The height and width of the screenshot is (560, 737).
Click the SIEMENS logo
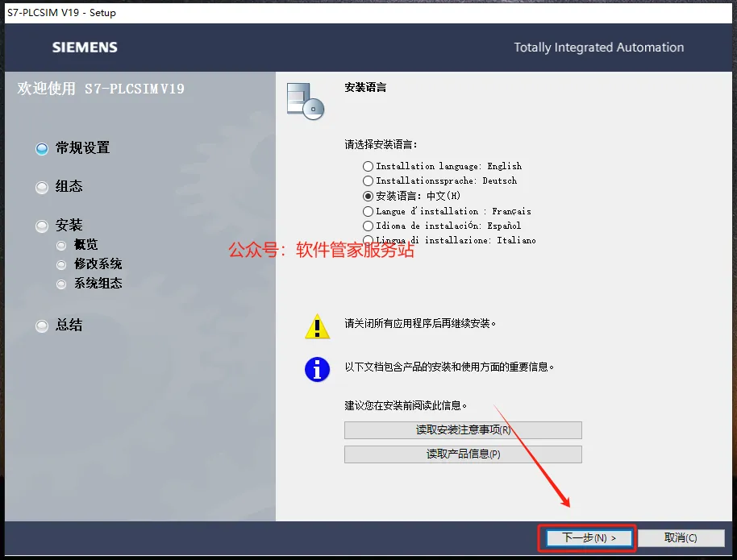click(85, 48)
